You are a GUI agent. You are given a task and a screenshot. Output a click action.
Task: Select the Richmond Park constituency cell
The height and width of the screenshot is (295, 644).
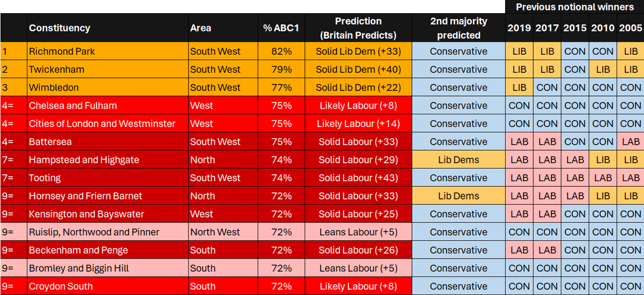62,51
